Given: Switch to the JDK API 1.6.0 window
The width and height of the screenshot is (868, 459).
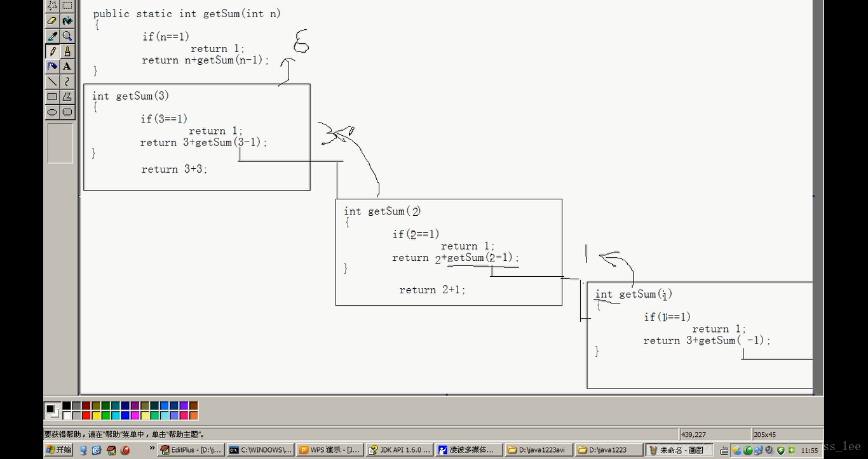Looking at the screenshot, I should [400, 450].
